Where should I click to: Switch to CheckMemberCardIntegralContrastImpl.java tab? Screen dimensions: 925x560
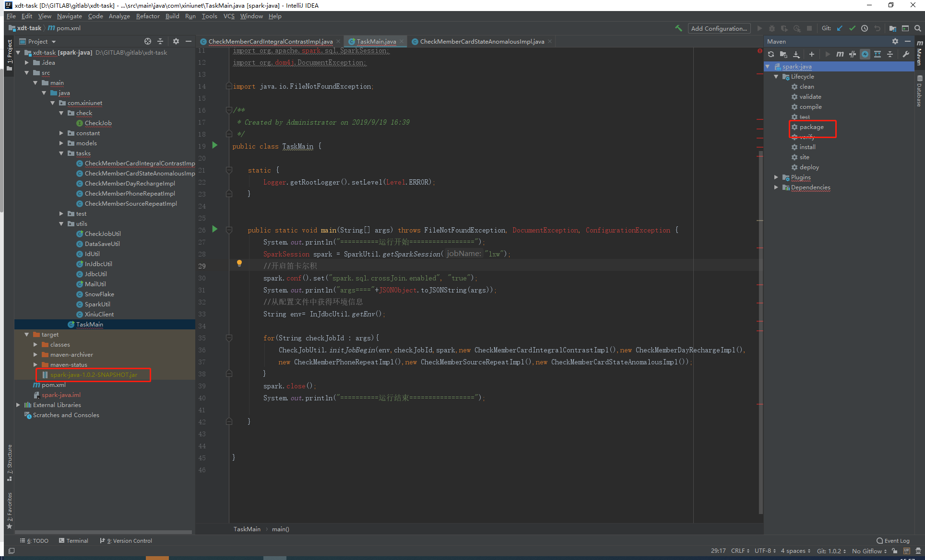tap(270, 41)
